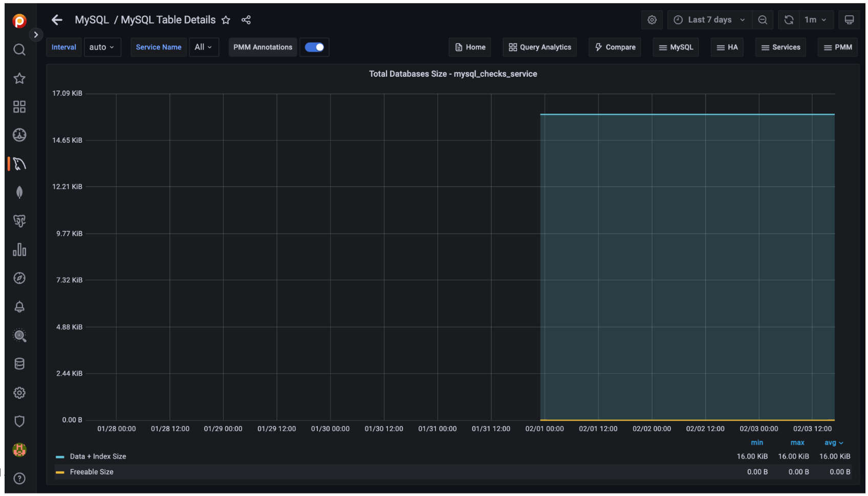Open the Server Admin shield icon

pos(19,421)
